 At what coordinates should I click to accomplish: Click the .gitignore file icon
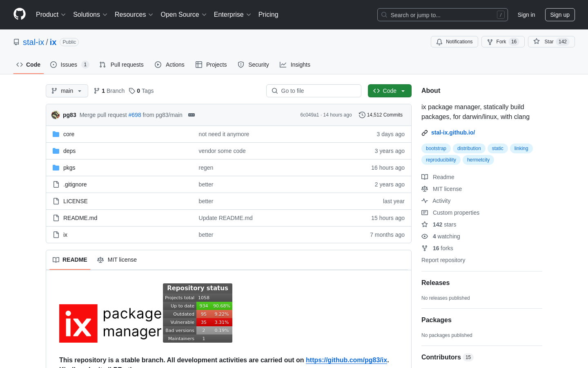(56, 184)
